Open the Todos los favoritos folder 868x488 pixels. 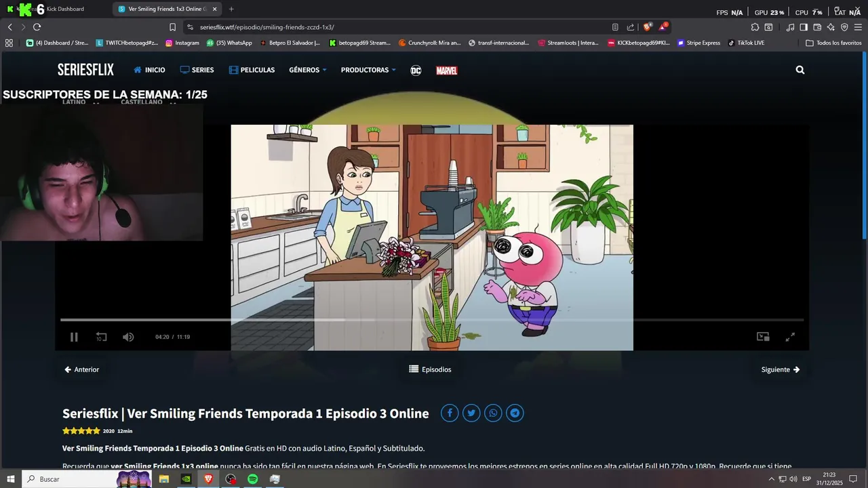click(x=833, y=43)
